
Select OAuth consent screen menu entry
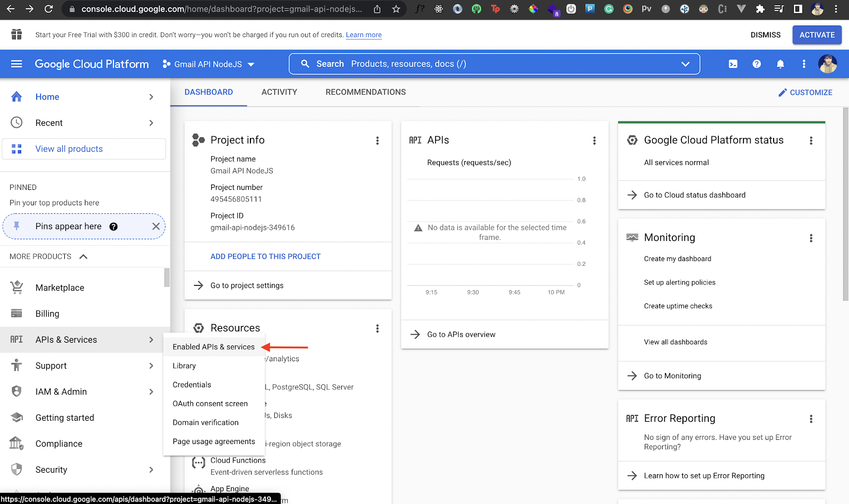tap(213, 404)
